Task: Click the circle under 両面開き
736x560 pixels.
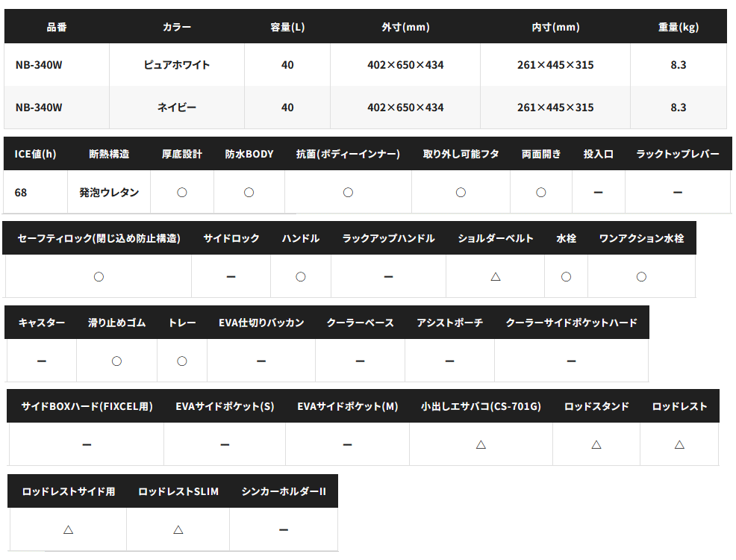Action: click(541, 193)
